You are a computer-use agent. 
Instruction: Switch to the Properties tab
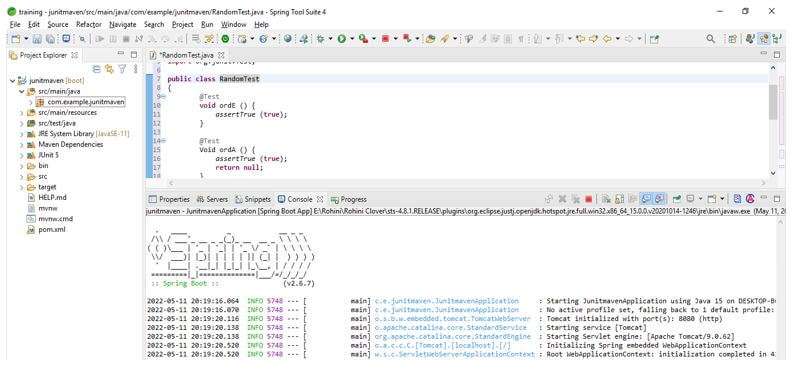[x=169, y=199]
